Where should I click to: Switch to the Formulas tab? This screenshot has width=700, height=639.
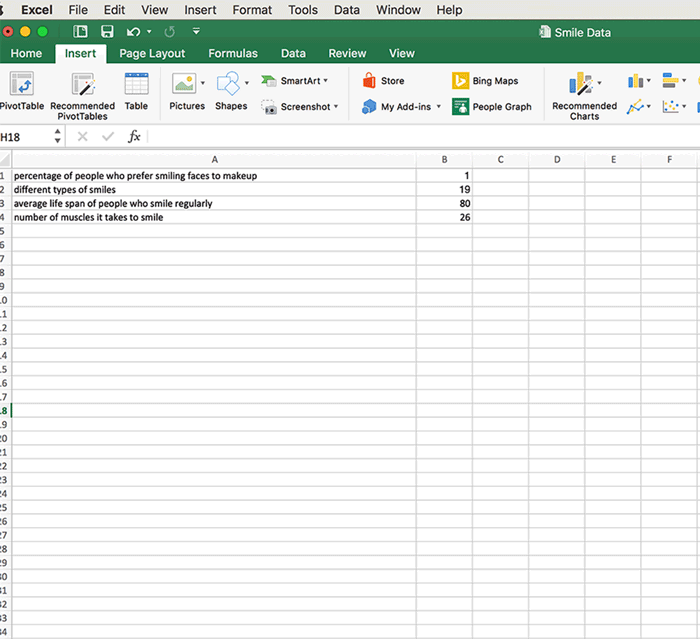[x=233, y=54]
